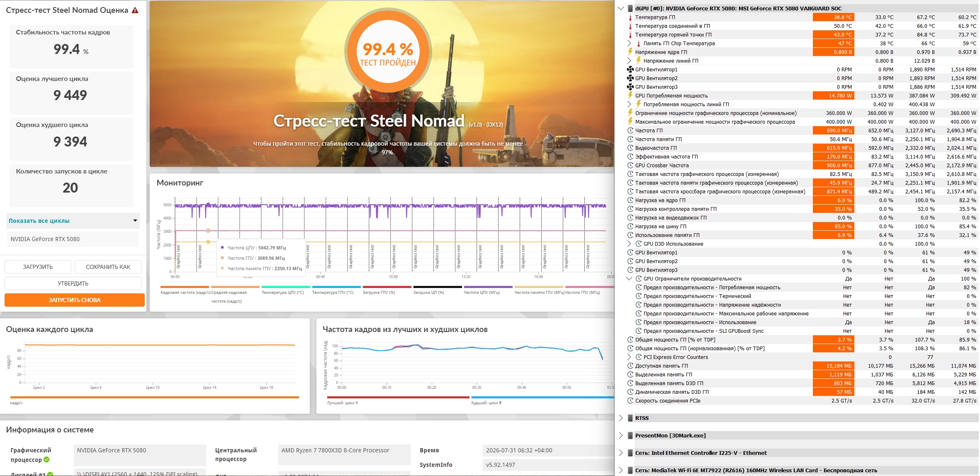Click the clock icon of Частота ГП row

pos(630,131)
